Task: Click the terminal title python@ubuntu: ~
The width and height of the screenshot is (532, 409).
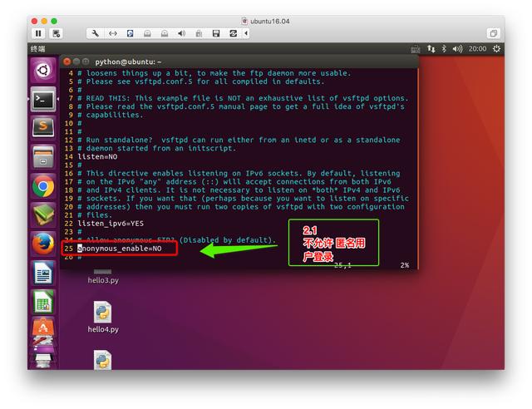Action: [128, 62]
